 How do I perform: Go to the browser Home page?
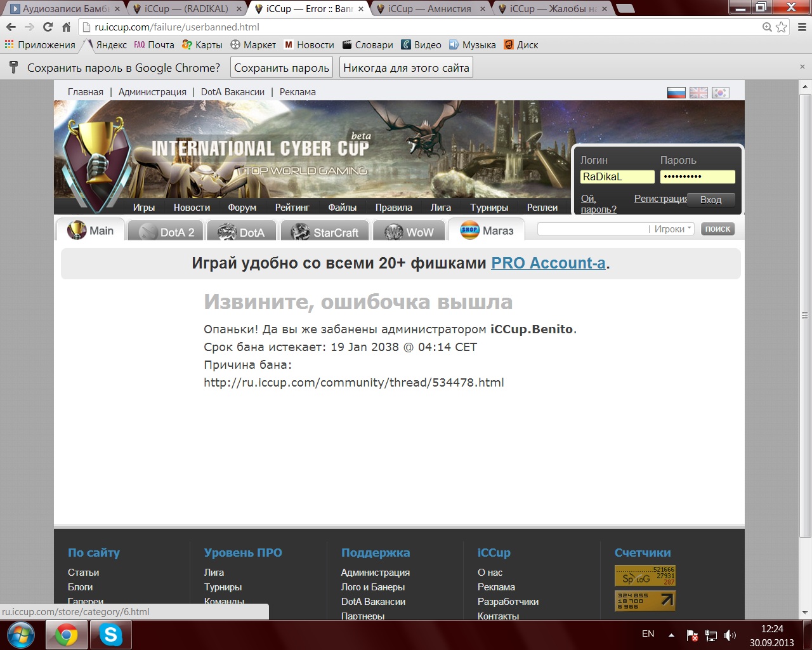pos(66,27)
